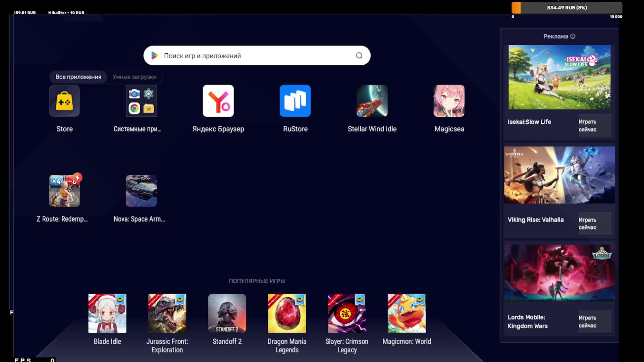Open the RuStore app
This screenshot has height=362, width=644.
[295, 101]
